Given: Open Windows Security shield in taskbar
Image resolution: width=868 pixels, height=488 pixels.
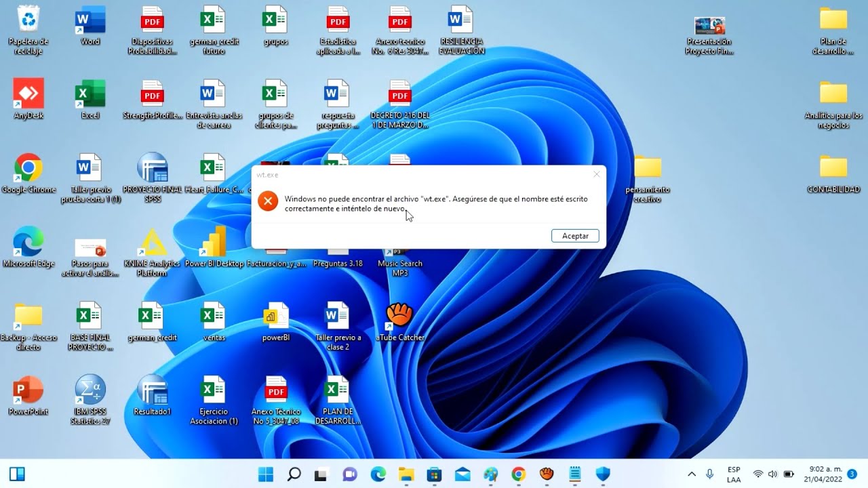Looking at the screenshot, I should point(603,474).
